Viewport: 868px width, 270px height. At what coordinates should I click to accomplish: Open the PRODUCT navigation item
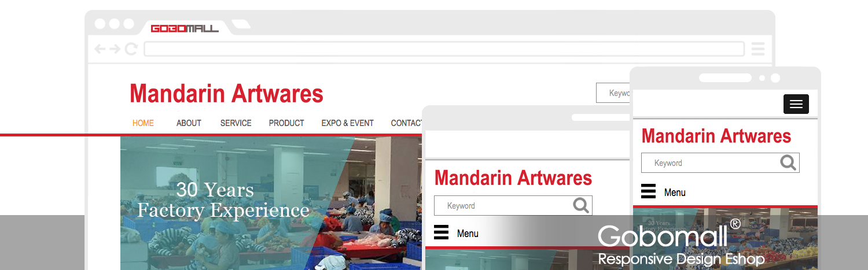point(286,123)
